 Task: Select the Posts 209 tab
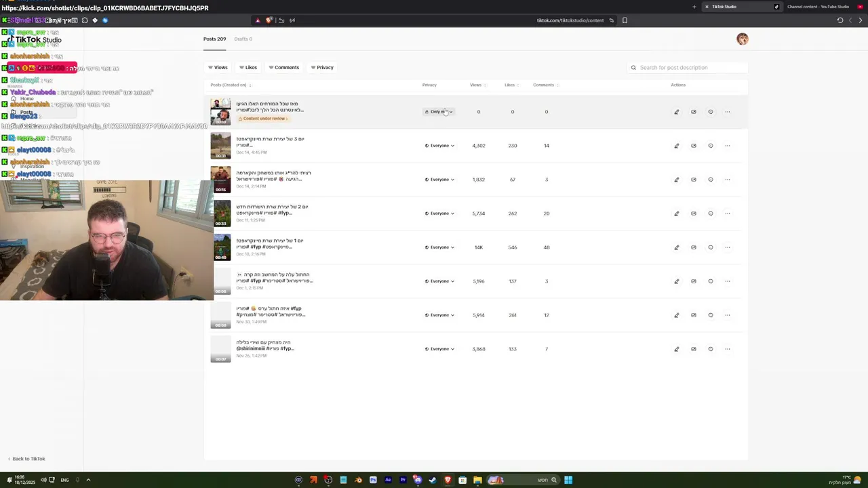(214, 39)
